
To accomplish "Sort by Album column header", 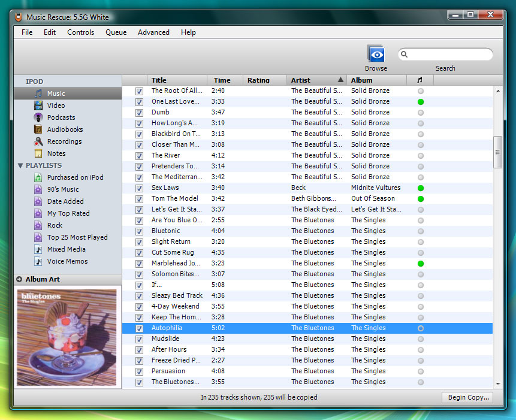I will [377, 80].
